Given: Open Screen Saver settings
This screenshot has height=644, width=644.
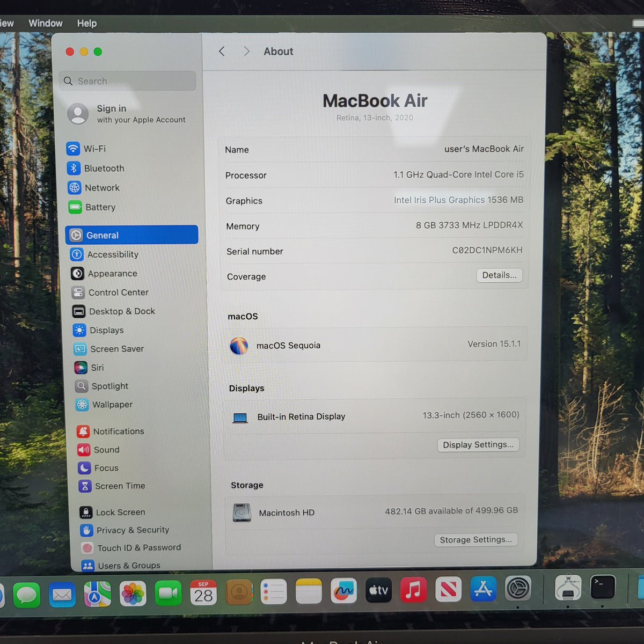Looking at the screenshot, I should click(109, 349).
